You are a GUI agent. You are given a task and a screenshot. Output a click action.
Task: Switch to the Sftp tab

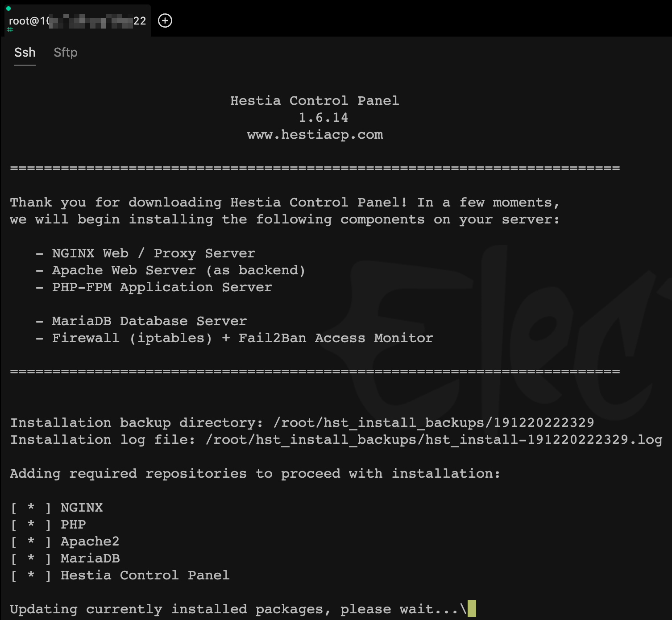click(65, 53)
